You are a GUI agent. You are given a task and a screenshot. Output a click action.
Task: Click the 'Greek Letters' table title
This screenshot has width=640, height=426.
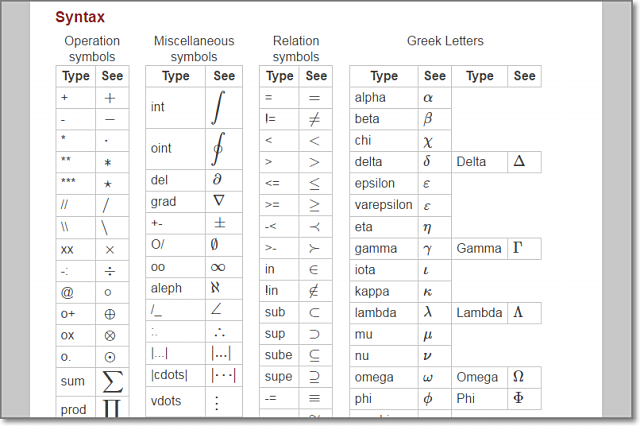[445, 41]
